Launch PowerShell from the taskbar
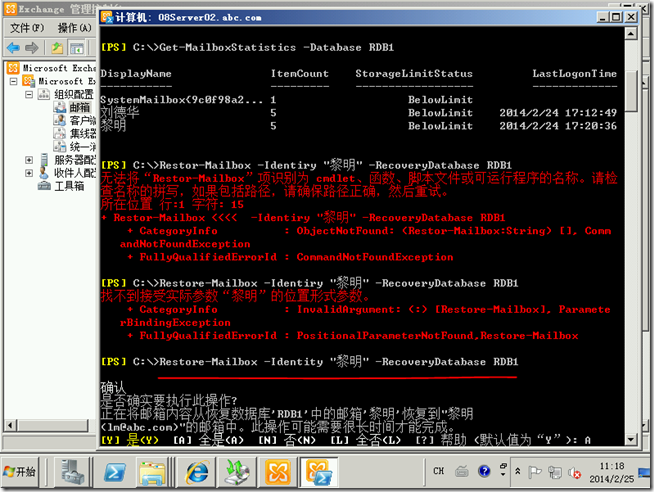 (x=115, y=472)
